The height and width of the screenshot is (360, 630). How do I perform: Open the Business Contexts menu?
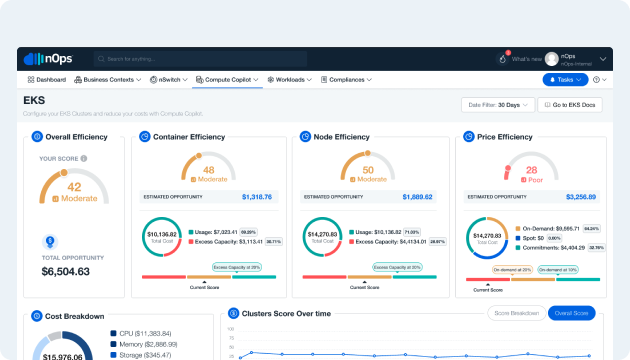pyautogui.click(x=108, y=80)
